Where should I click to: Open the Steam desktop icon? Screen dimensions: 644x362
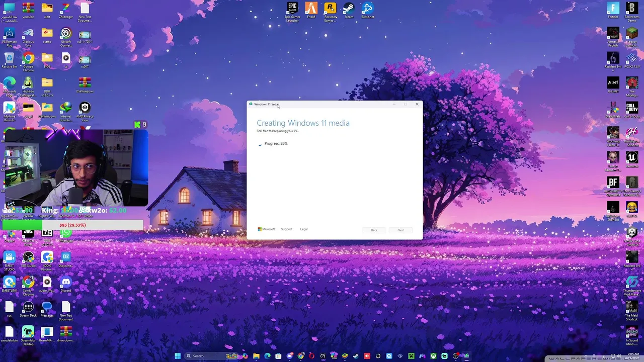pyautogui.click(x=349, y=11)
